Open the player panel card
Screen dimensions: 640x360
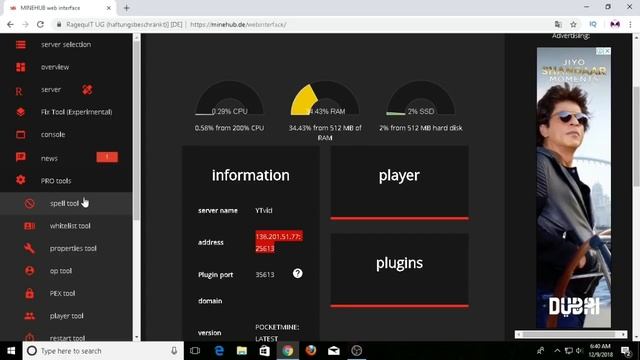pos(399,183)
